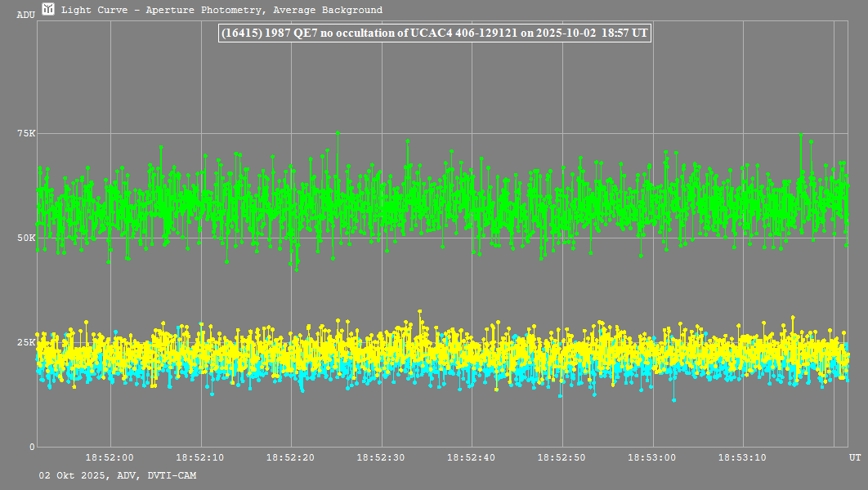The height and width of the screenshot is (490, 868).
Task: Click the 02 Okt 2025, ADV, DVTI-CAM footer
Action: (x=118, y=475)
